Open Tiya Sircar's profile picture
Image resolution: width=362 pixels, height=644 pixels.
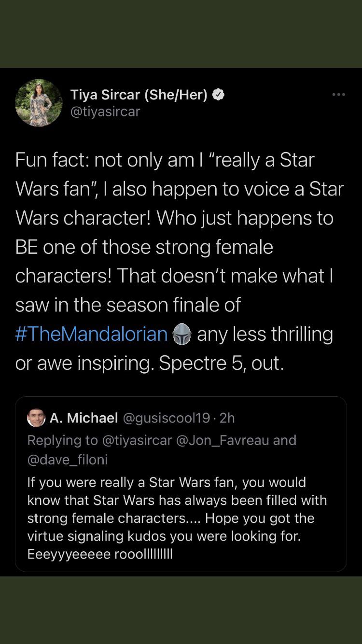(x=39, y=103)
